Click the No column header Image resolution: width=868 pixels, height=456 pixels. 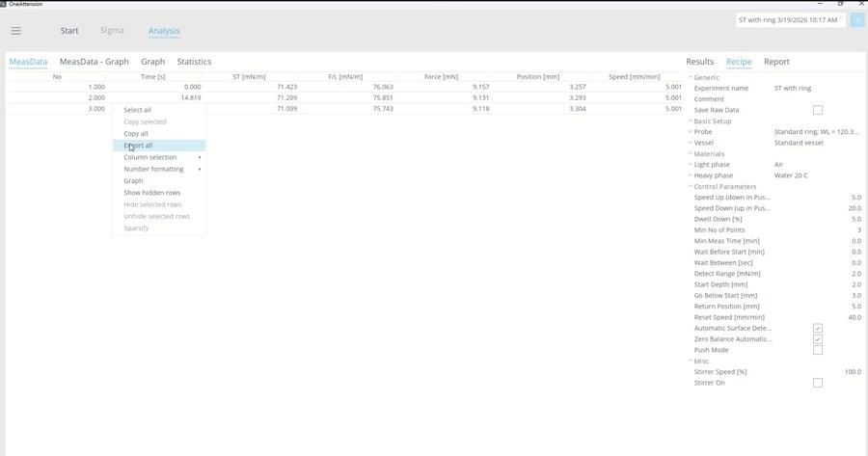coord(57,77)
